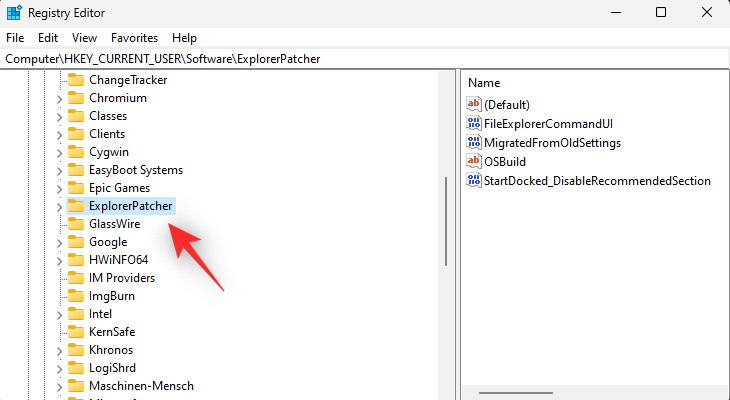Expand the EasyBoot Systems key

click(59, 171)
